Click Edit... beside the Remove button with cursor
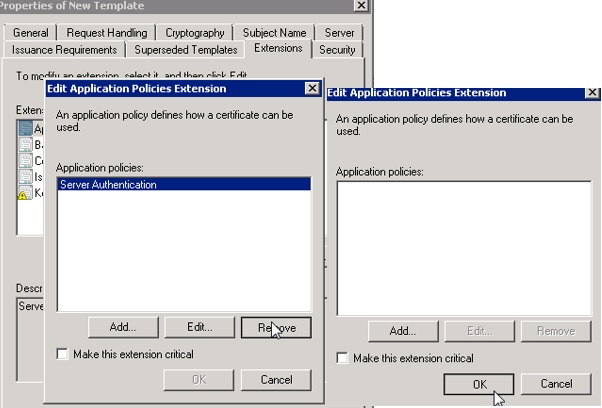602x408 pixels. [x=200, y=327]
